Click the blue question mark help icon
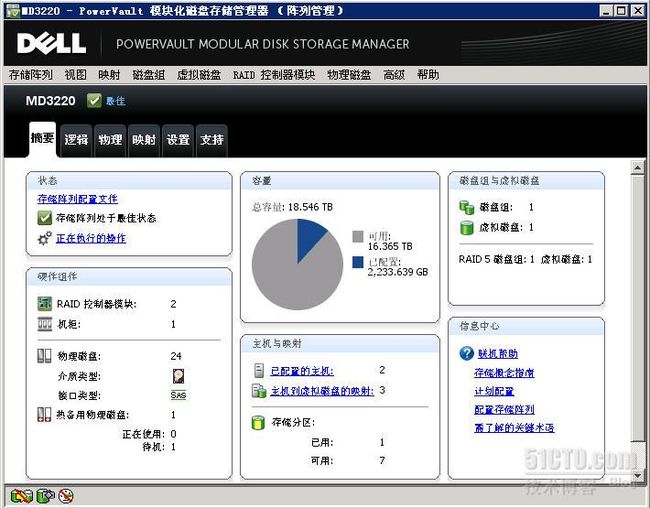Image resolution: width=650 pixels, height=508 pixels. (466, 353)
